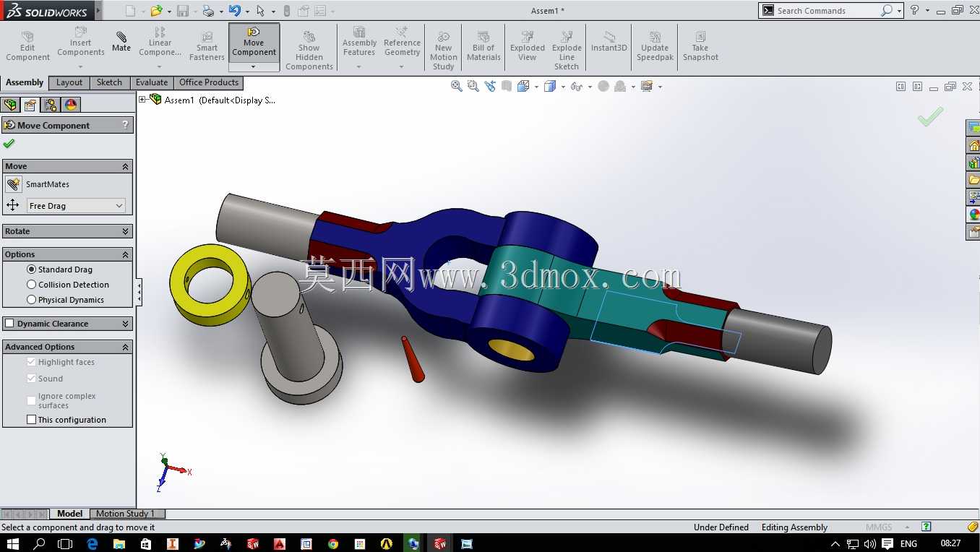Select Explode Line Sketch tool

[567, 51]
